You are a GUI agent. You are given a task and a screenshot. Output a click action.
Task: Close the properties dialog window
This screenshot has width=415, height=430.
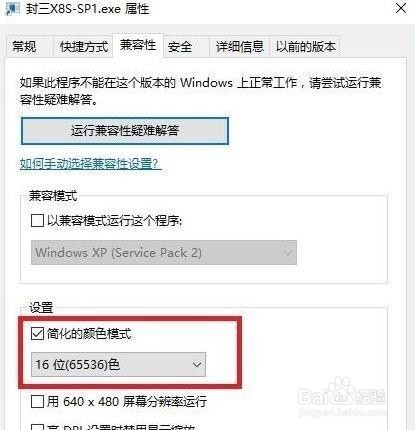coord(401,8)
